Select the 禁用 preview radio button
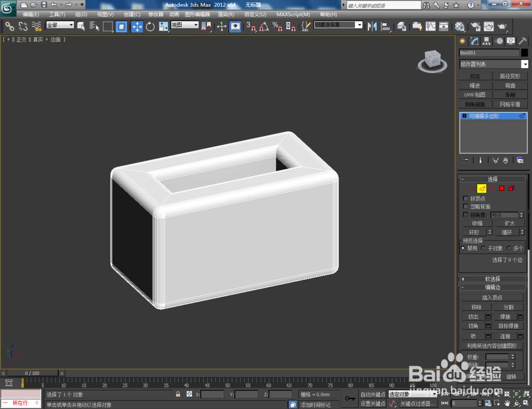 [463, 248]
